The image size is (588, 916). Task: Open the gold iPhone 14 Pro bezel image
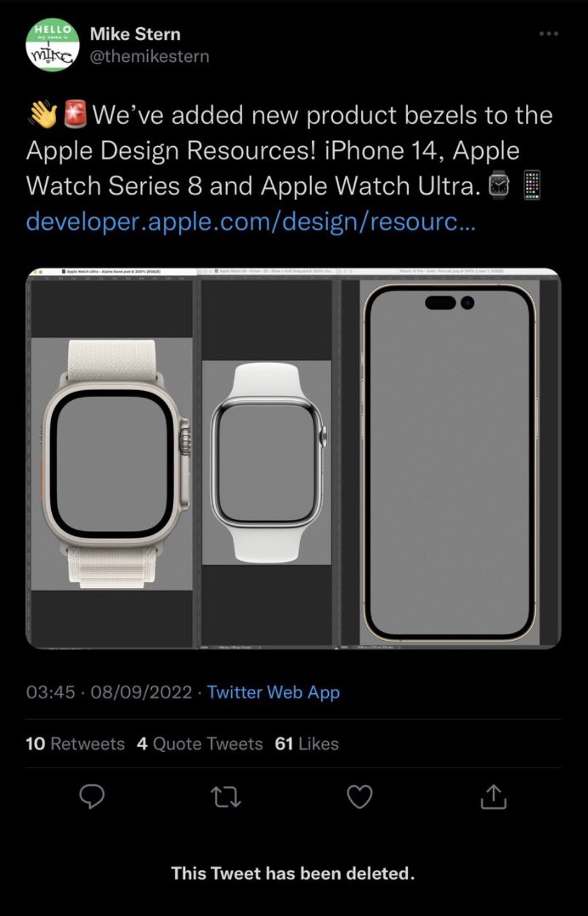tap(449, 459)
